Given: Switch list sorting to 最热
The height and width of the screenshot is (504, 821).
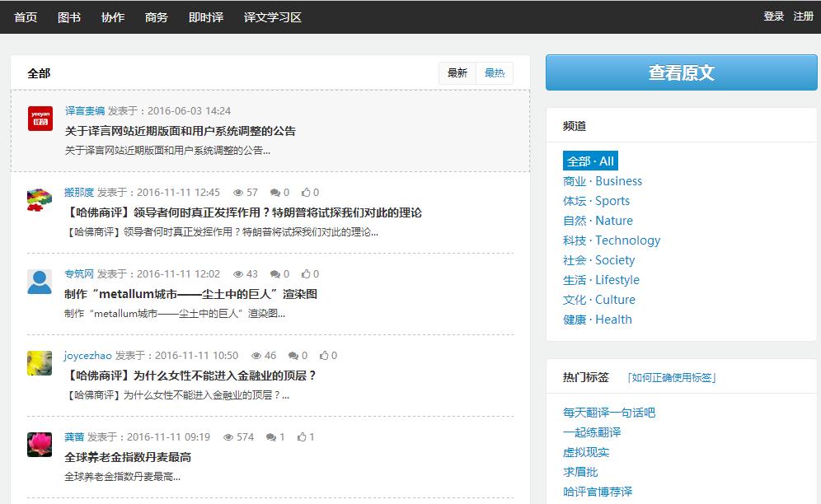Looking at the screenshot, I should point(494,72).
